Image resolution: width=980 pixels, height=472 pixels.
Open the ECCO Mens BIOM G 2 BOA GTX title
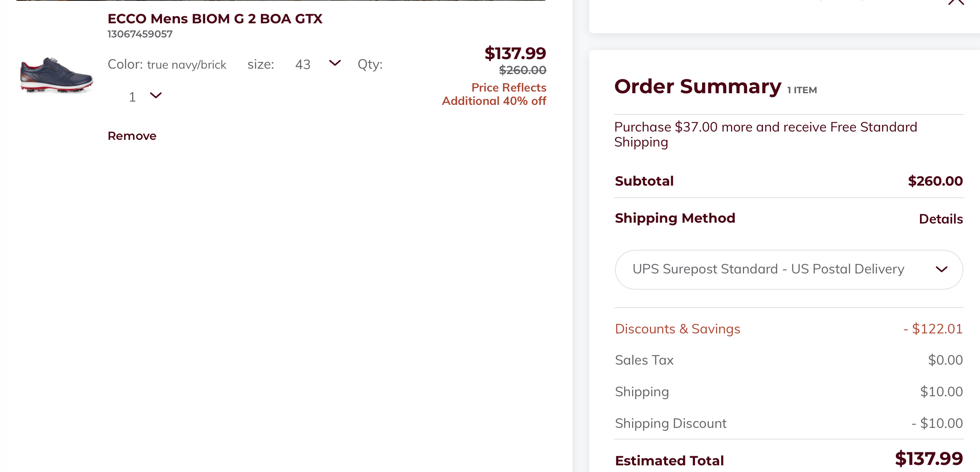point(215,19)
